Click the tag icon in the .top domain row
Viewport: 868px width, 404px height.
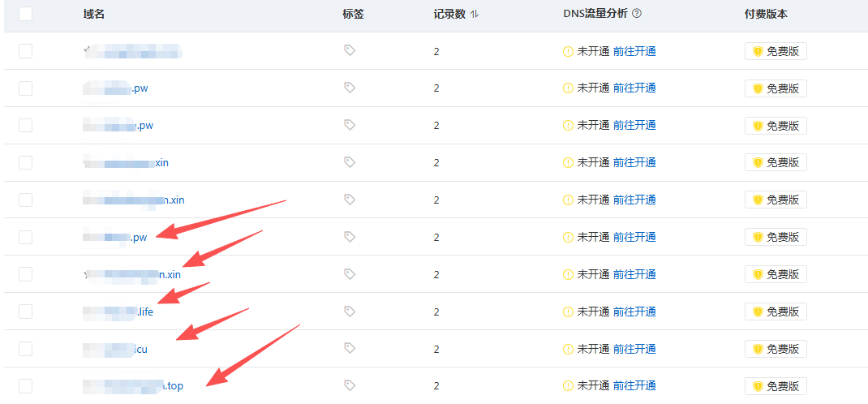(350, 385)
